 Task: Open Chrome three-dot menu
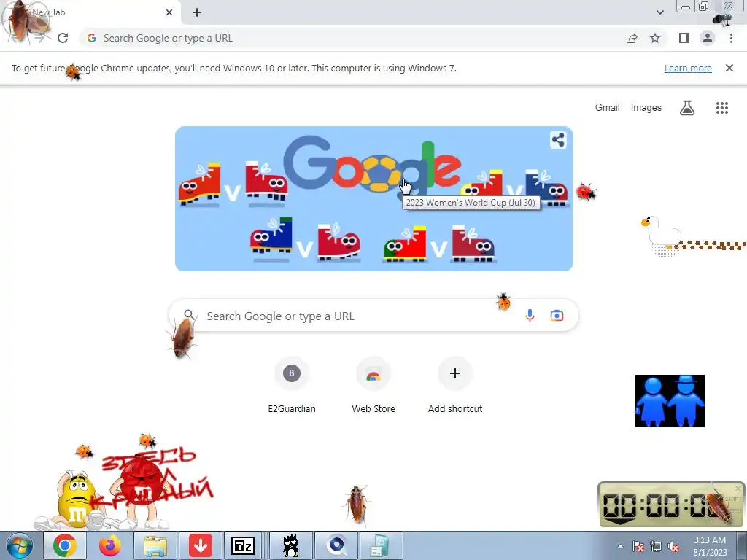[731, 38]
